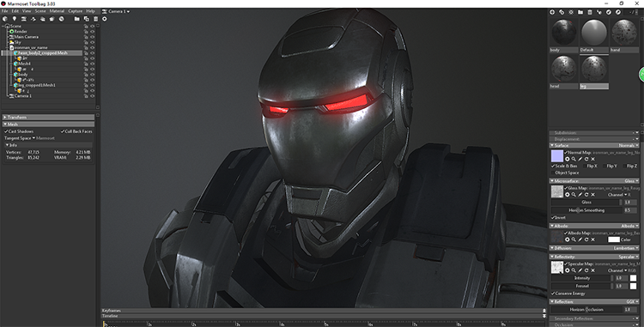Delete material with trash icon

tap(590, 12)
